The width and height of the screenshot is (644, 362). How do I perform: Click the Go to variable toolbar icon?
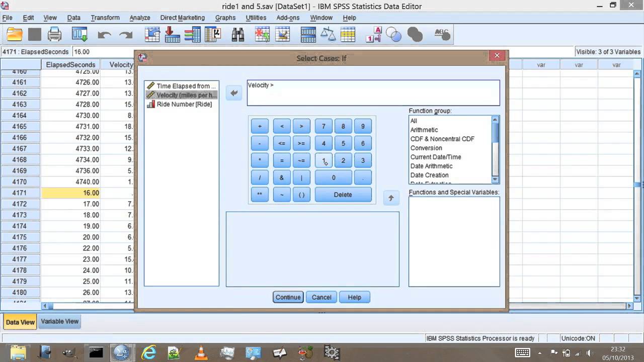click(x=172, y=34)
